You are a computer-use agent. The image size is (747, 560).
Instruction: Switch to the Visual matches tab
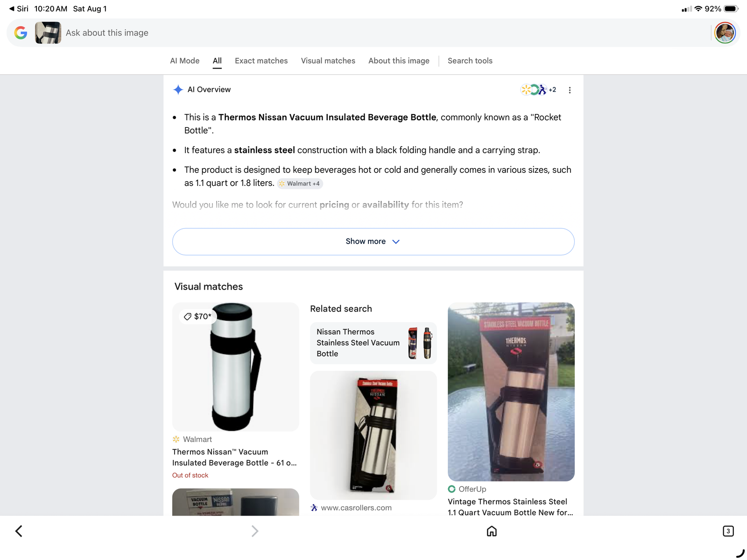pyautogui.click(x=328, y=61)
